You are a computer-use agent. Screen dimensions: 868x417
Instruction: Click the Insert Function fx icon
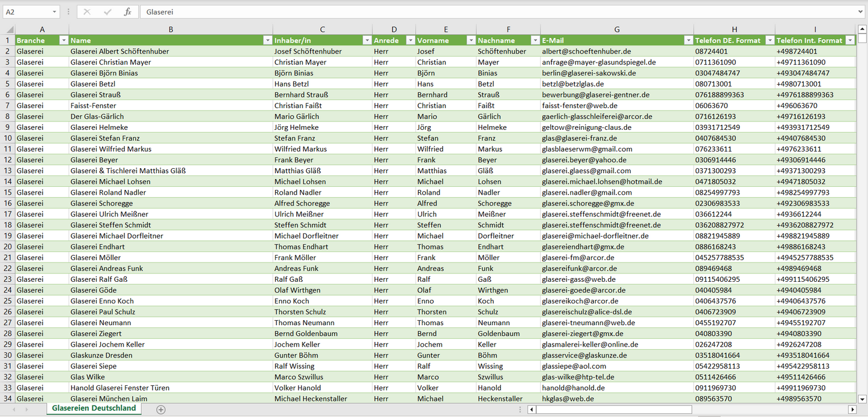click(x=127, y=12)
